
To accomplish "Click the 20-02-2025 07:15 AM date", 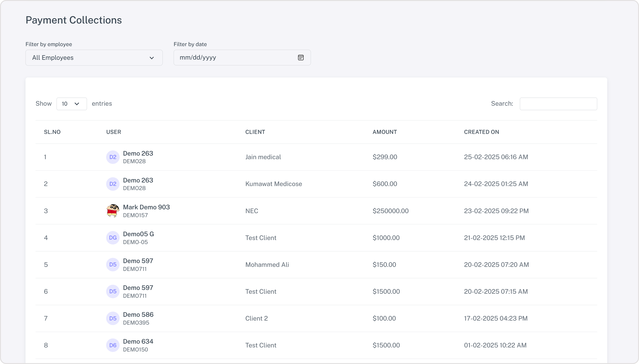I will (496, 292).
